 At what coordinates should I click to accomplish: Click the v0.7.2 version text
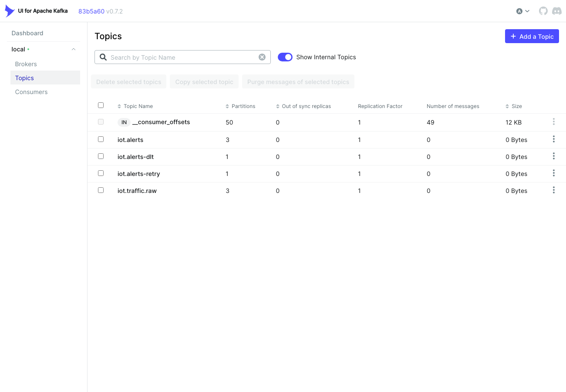coord(115,11)
